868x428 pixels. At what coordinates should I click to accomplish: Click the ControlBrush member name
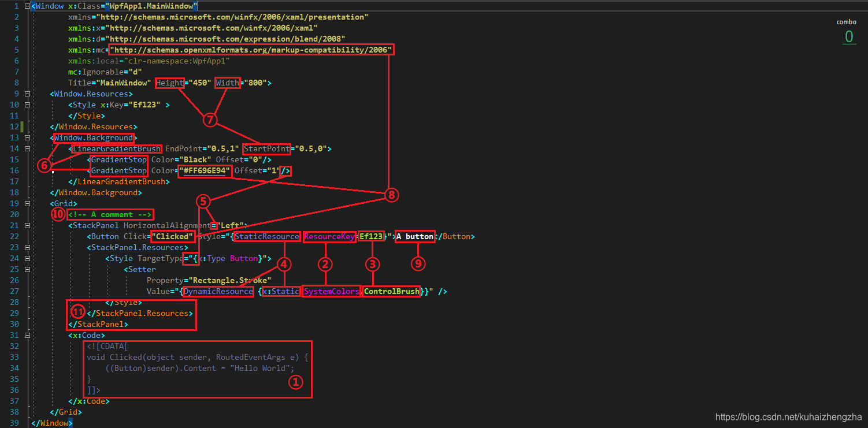(x=392, y=292)
